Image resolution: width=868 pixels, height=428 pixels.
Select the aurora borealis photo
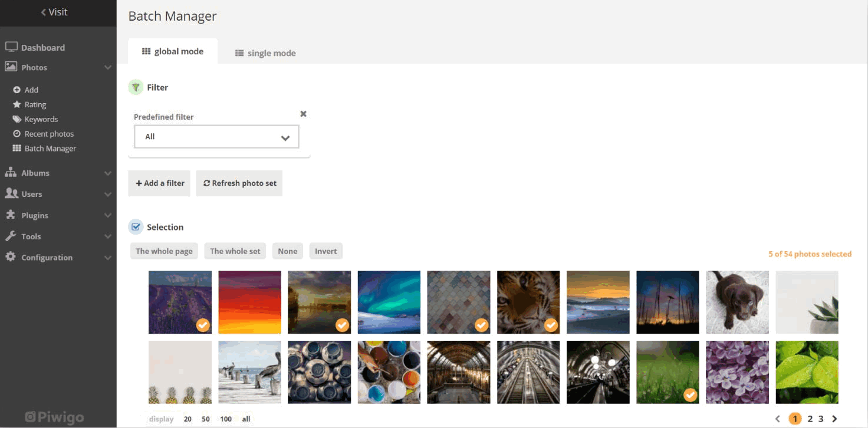[x=389, y=302]
